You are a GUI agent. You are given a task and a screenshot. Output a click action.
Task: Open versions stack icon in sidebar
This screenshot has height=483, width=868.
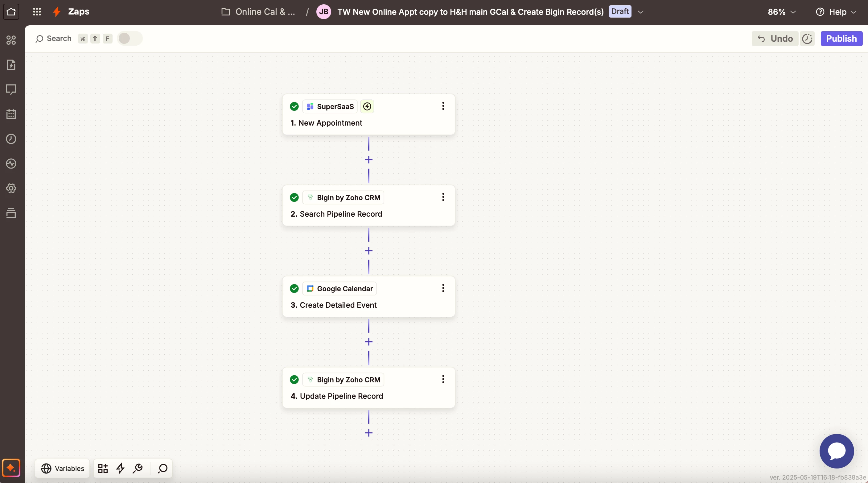pyautogui.click(x=11, y=213)
